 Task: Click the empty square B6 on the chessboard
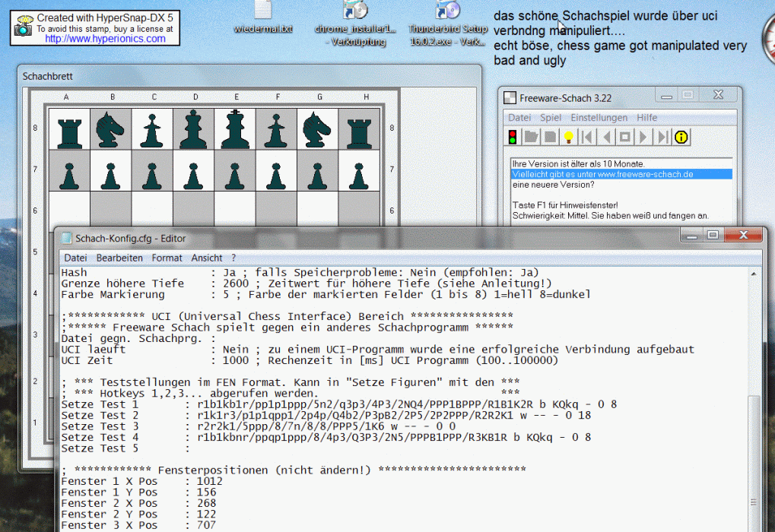111,210
